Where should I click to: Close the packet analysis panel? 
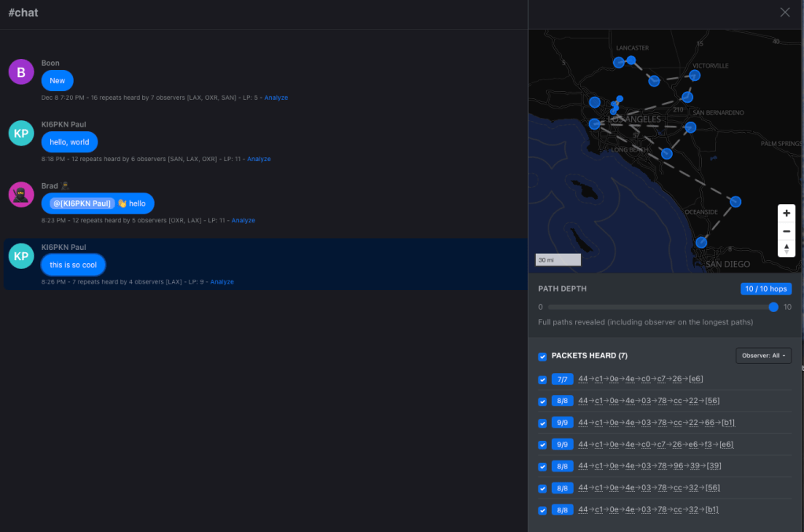[x=784, y=13]
